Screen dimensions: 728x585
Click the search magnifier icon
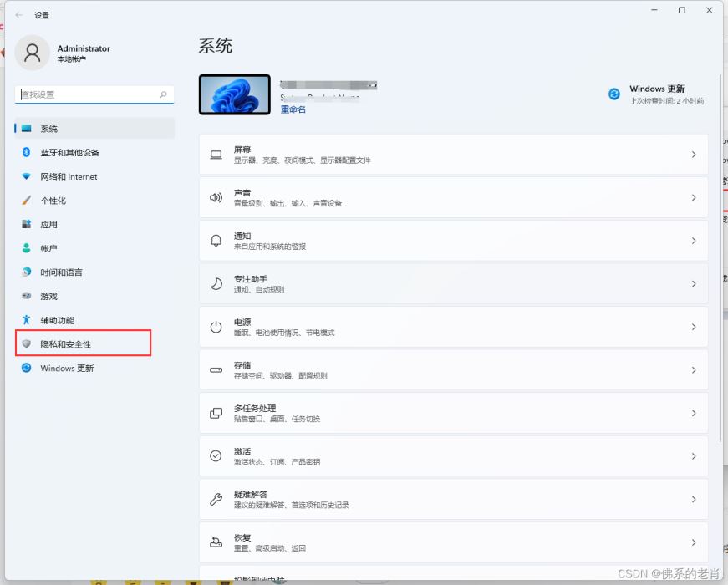164,94
